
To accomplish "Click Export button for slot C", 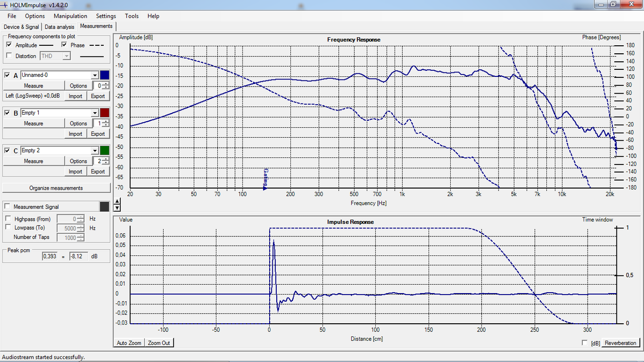I will pos(98,171).
